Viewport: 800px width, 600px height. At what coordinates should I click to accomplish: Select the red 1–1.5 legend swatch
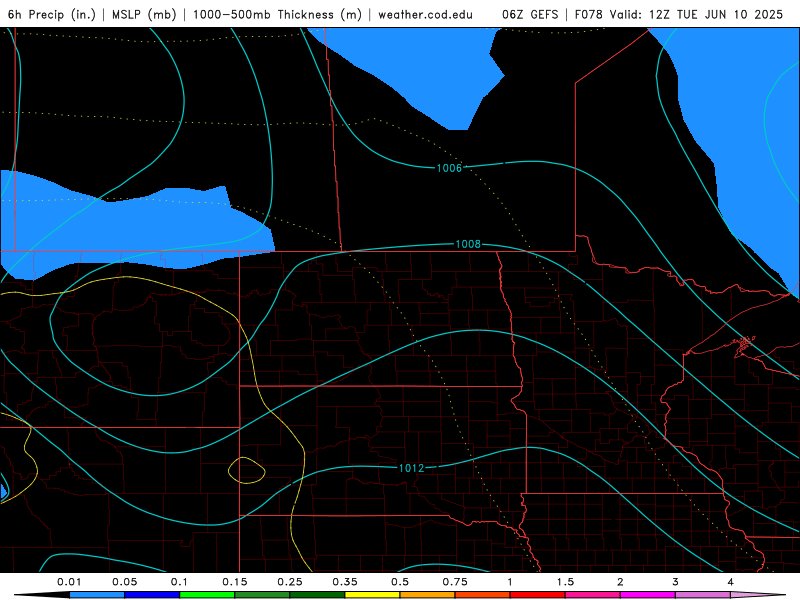click(x=538, y=595)
